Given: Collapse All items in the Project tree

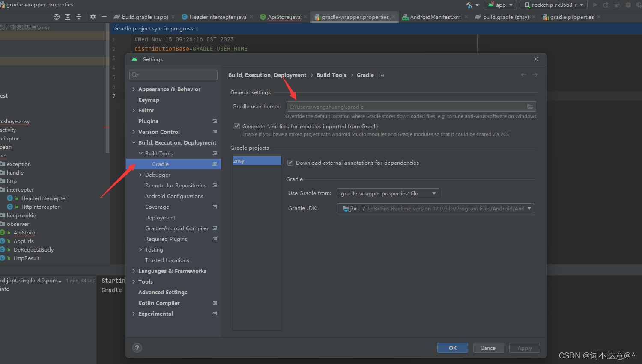Looking at the screenshot, I should [x=79, y=17].
